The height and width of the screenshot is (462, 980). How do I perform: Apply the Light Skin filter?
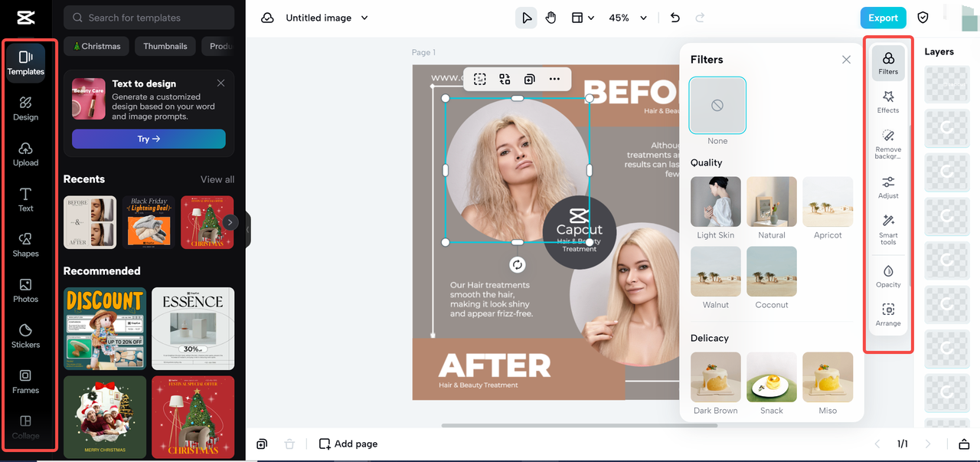pyautogui.click(x=716, y=202)
